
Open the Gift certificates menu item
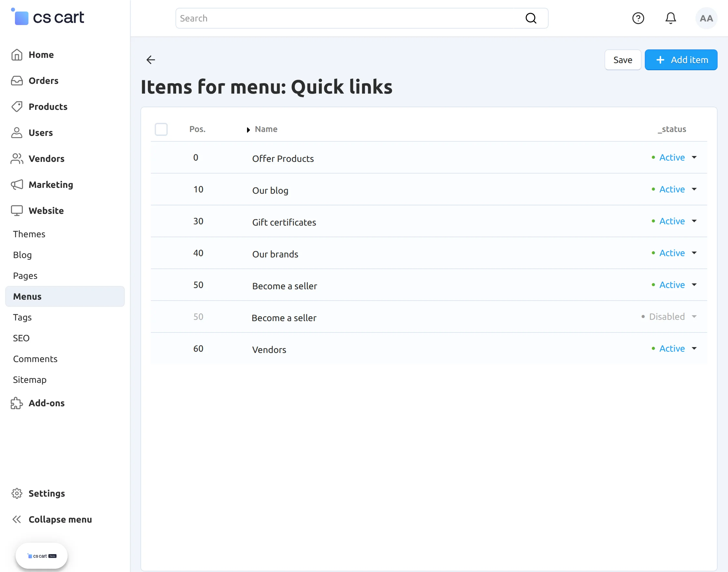284,222
